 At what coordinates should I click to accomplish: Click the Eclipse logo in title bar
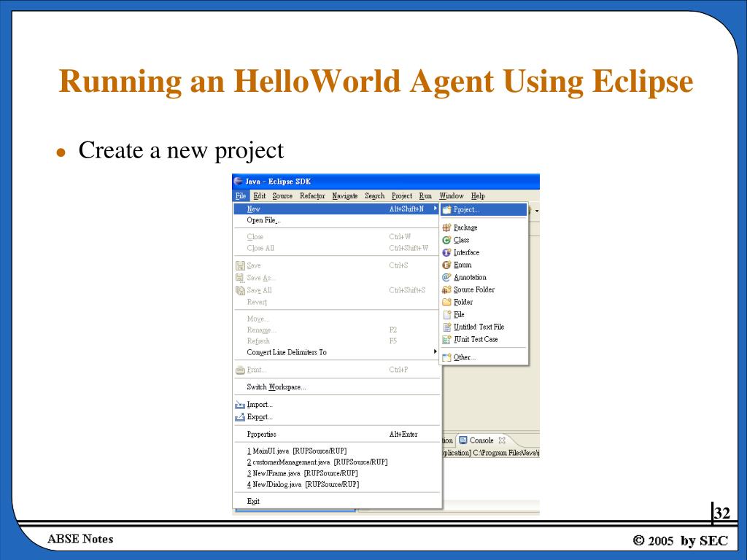pyautogui.click(x=239, y=182)
